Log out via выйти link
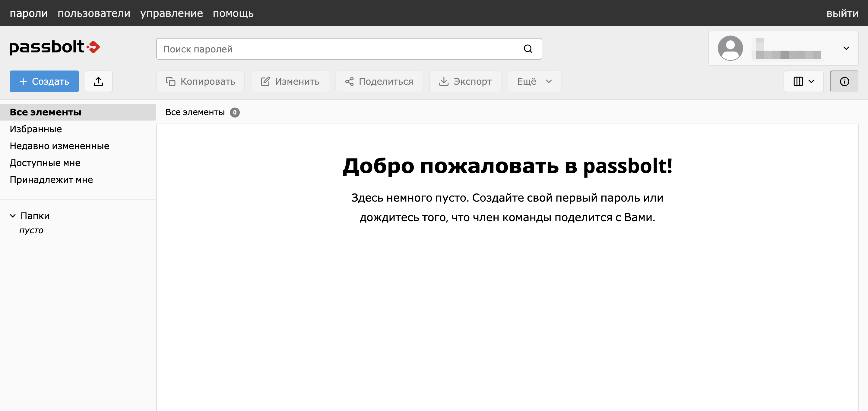This screenshot has height=411, width=868. point(842,13)
